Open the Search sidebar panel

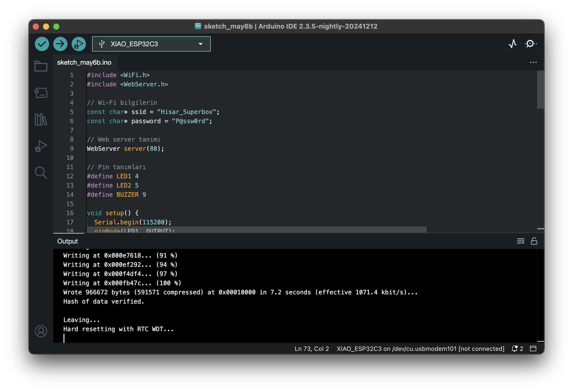[41, 173]
